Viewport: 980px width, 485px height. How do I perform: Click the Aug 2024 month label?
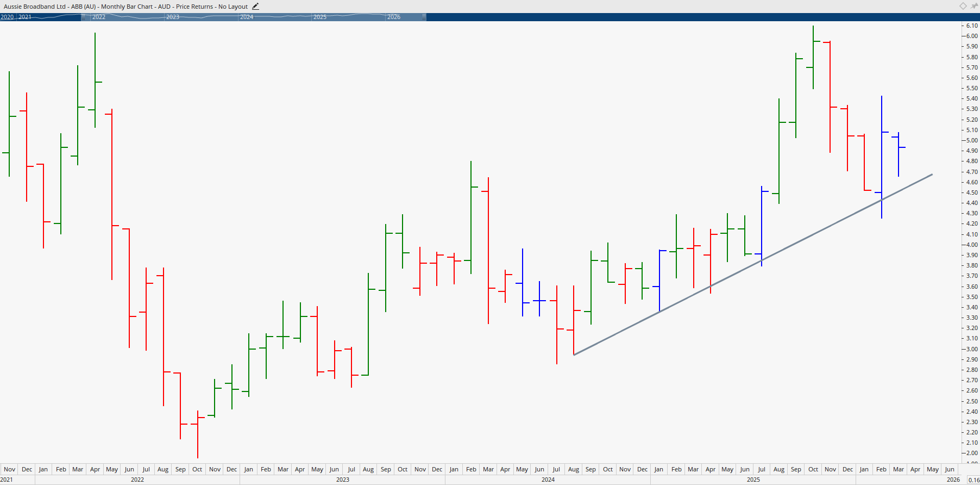click(574, 469)
